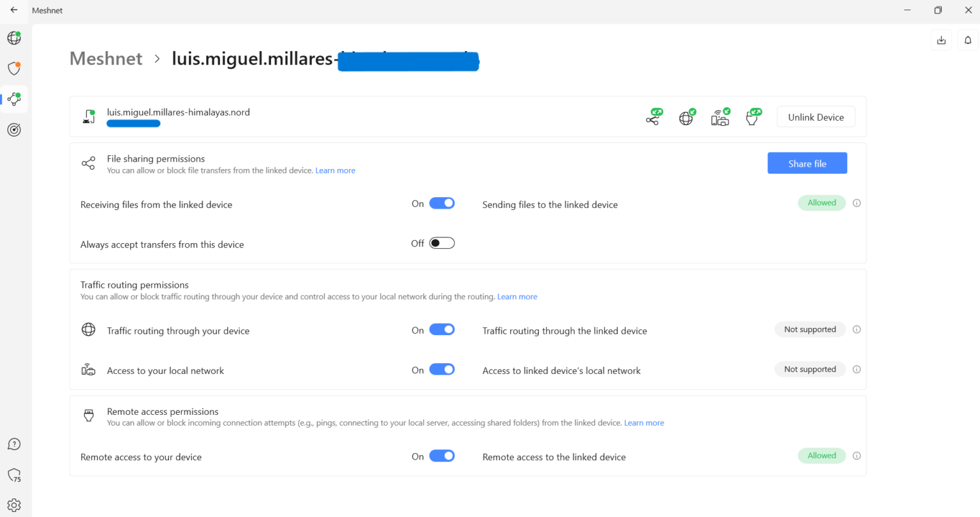Viewport: 980px width, 517px height.
Task: Click Unlink Device for this device
Action: tap(815, 116)
